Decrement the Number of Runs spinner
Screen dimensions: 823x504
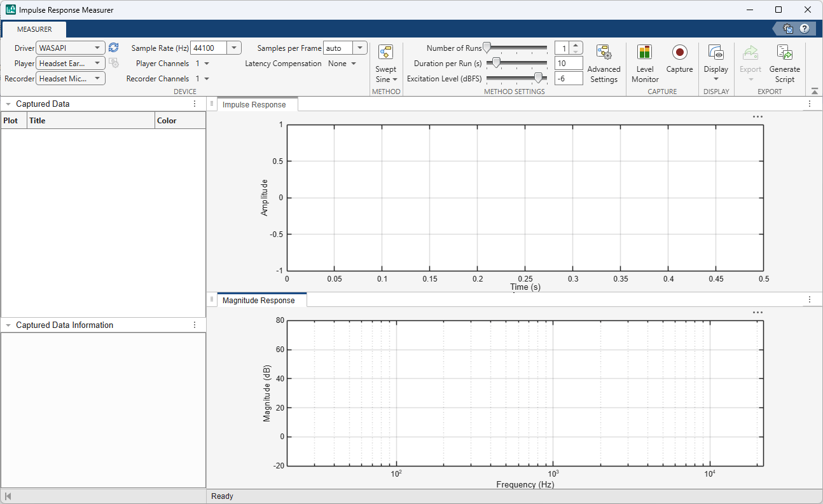pyautogui.click(x=576, y=51)
